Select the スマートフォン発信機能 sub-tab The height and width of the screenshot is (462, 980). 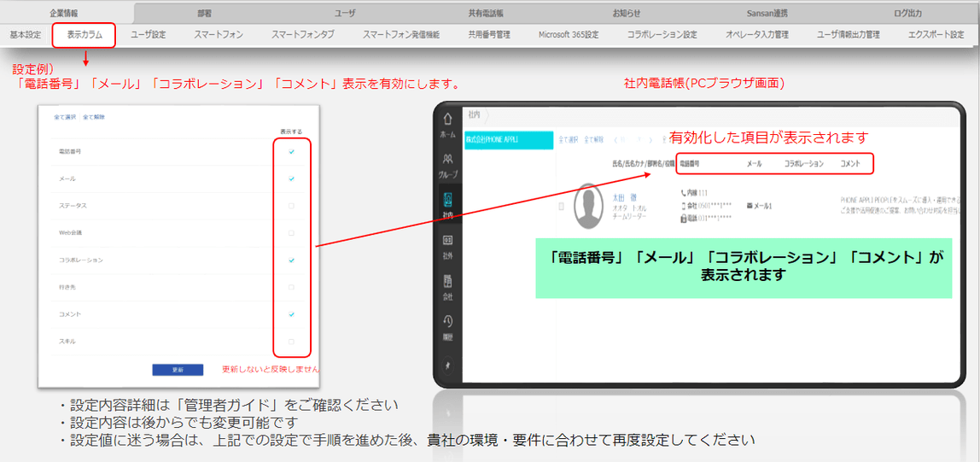[x=401, y=35]
